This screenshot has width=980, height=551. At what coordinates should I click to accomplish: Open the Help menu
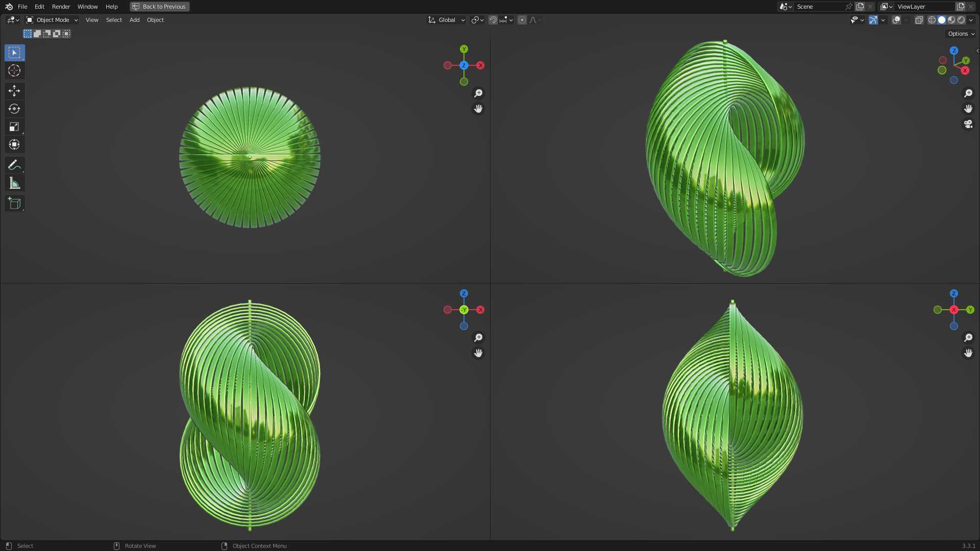click(x=111, y=7)
